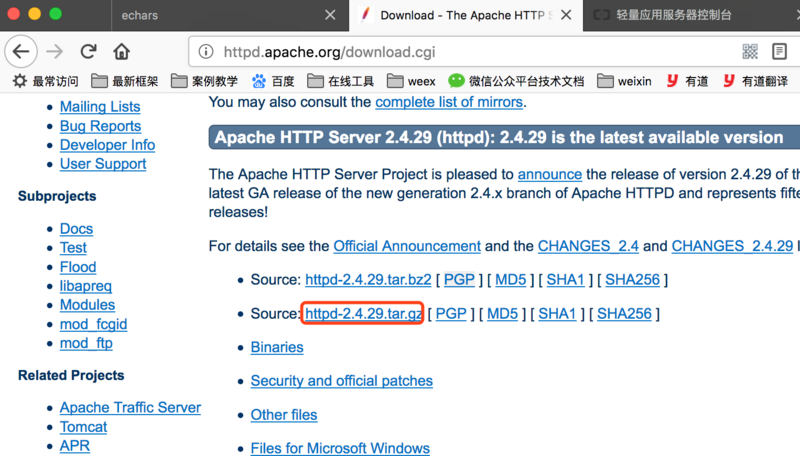Open SHA1 checksum for tar.bz2
The width and height of the screenshot is (800, 456).
[565, 280]
